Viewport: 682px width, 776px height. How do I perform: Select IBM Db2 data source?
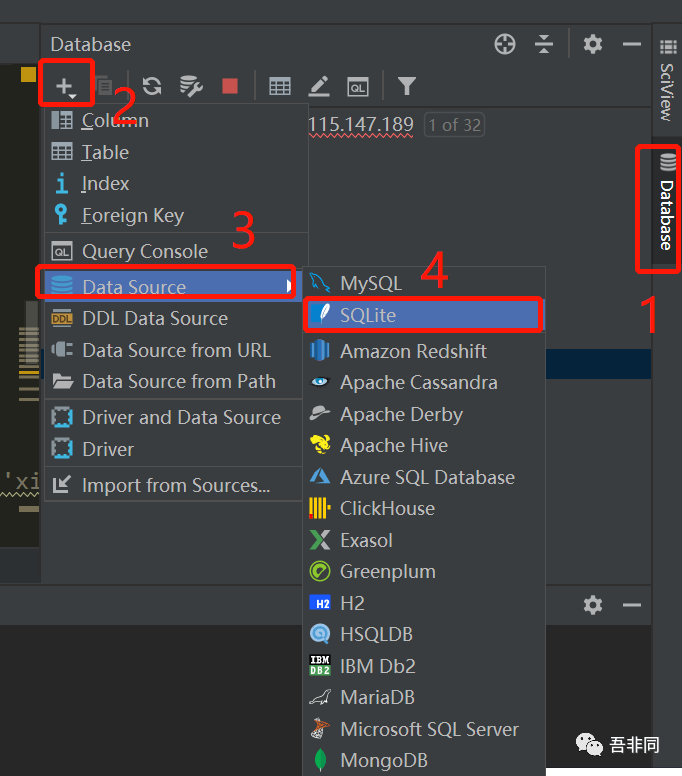click(x=424, y=666)
